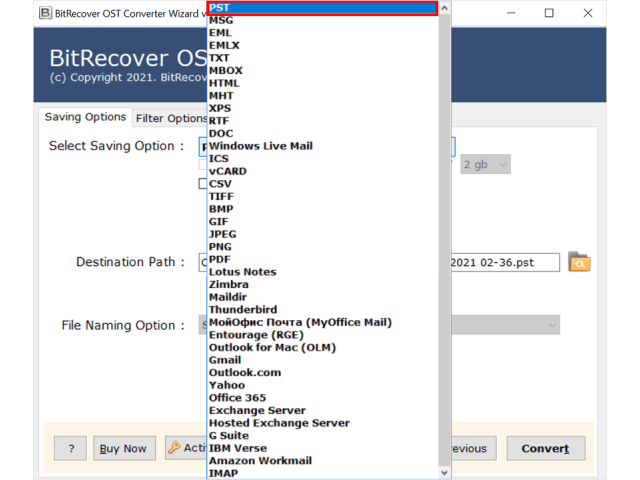Select IBM Verse entry
640x480 pixels.
tap(322, 448)
